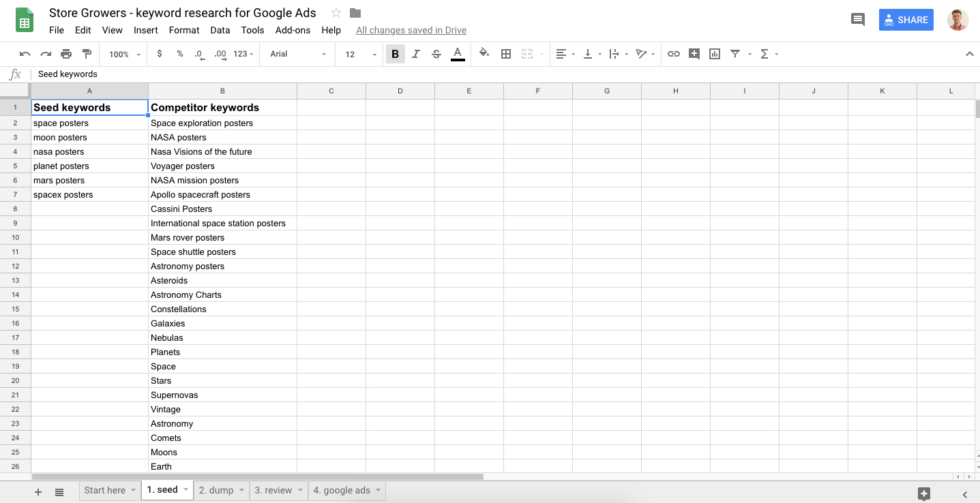Click 'All changes saved in Drive' link
Viewport: 980px width, 503px height.
click(411, 30)
